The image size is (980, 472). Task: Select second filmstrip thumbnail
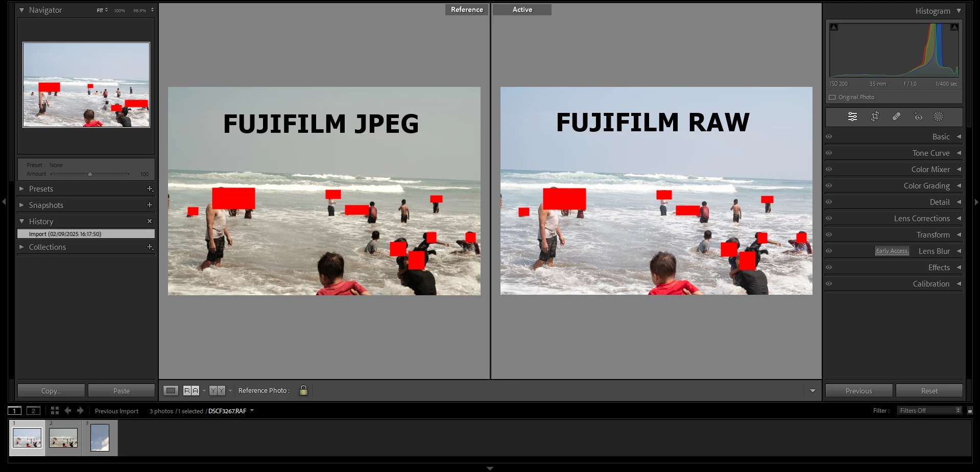pos(63,438)
